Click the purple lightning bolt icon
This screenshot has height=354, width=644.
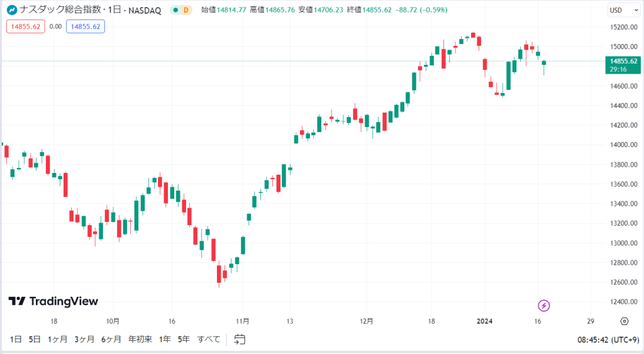coord(544,306)
